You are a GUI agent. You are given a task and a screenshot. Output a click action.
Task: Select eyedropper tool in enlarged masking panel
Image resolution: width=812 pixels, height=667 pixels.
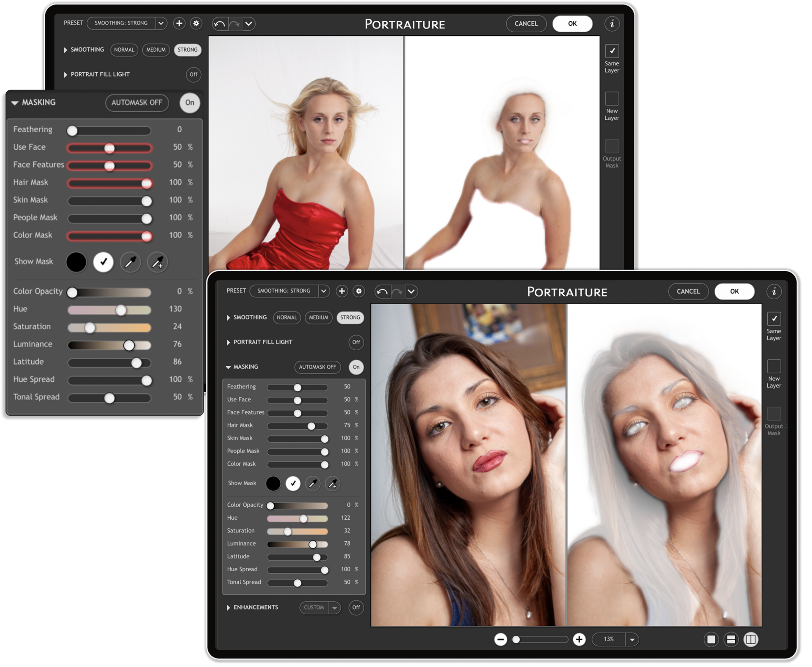point(131,262)
